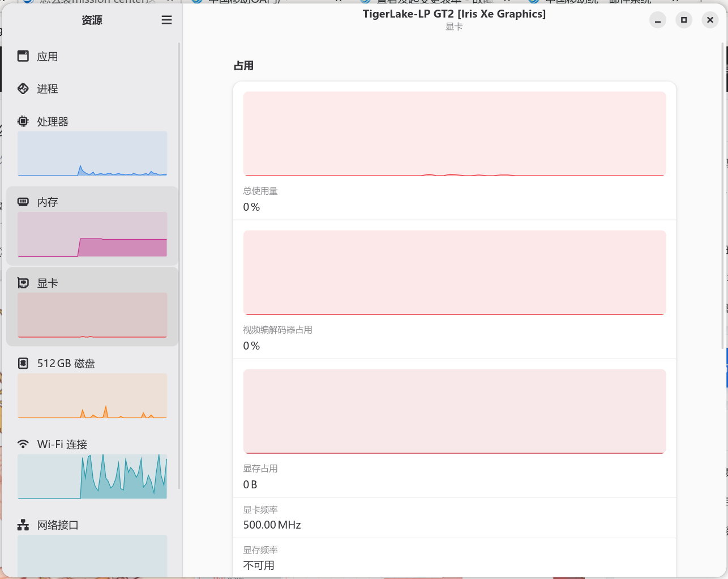
Task: Click the 总使用量 GPU usage chart
Action: coord(455,134)
